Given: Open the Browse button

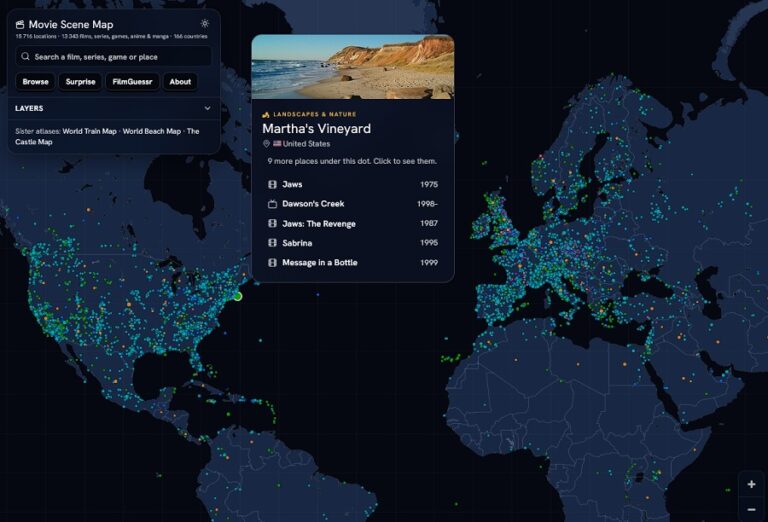Looking at the screenshot, I should [35, 82].
